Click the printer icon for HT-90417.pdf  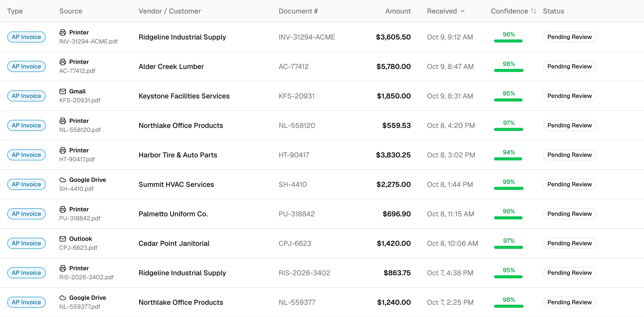tap(63, 150)
